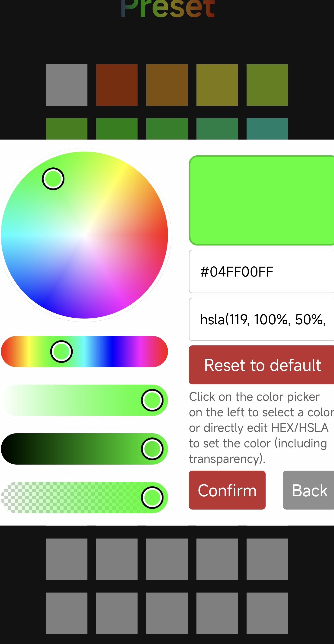Screen dimensions: 334x644
Task: Click the saturation slider handle
Action: point(152,400)
